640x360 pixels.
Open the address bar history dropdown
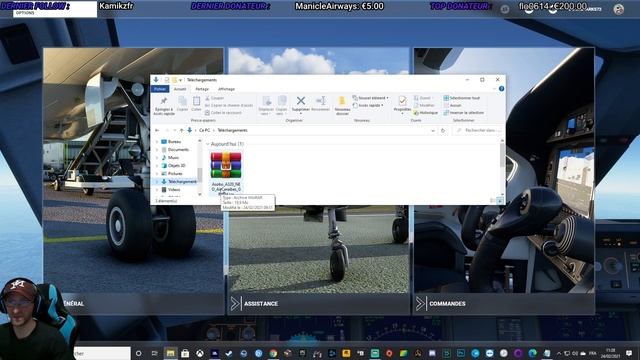tap(433, 131)
